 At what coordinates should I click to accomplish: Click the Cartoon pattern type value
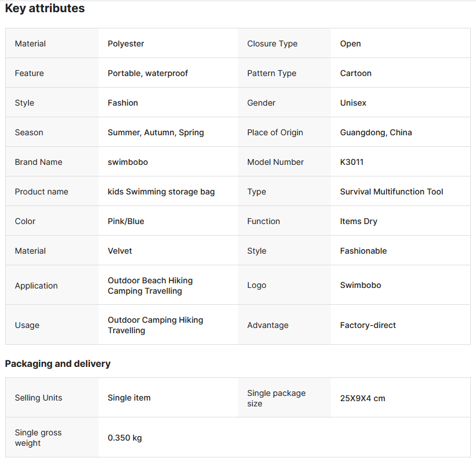click(x=356, y=73)
